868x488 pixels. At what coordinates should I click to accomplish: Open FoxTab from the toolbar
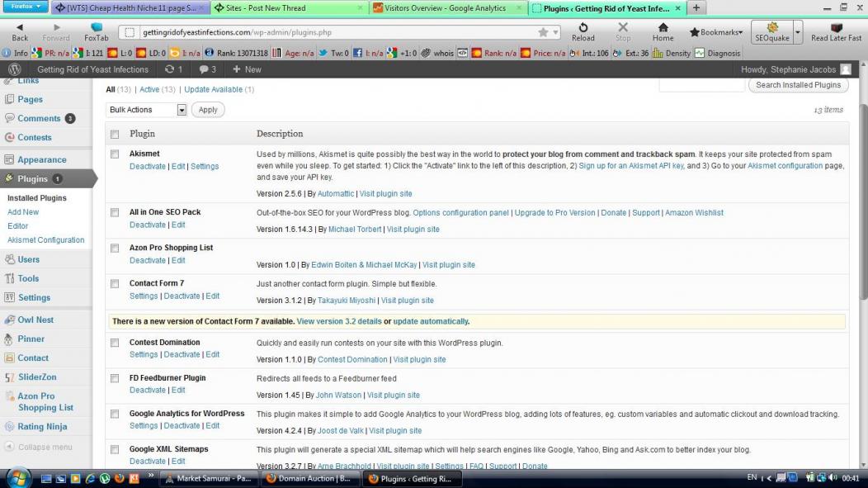[97, 31]
